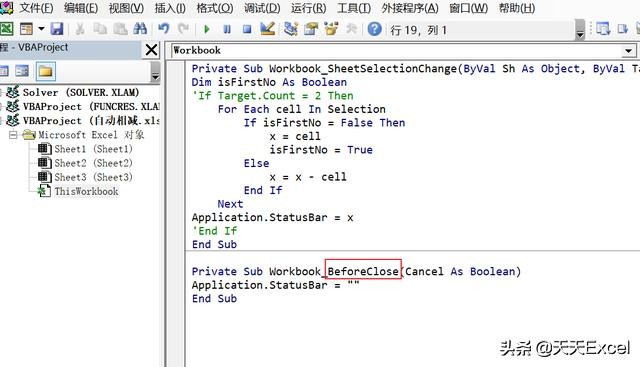The image size is (640, 367).
Task: Select VBAProject (FUNCRES.XLAM) in the tree
Action: pyautogui.click(x=91, y=107)
